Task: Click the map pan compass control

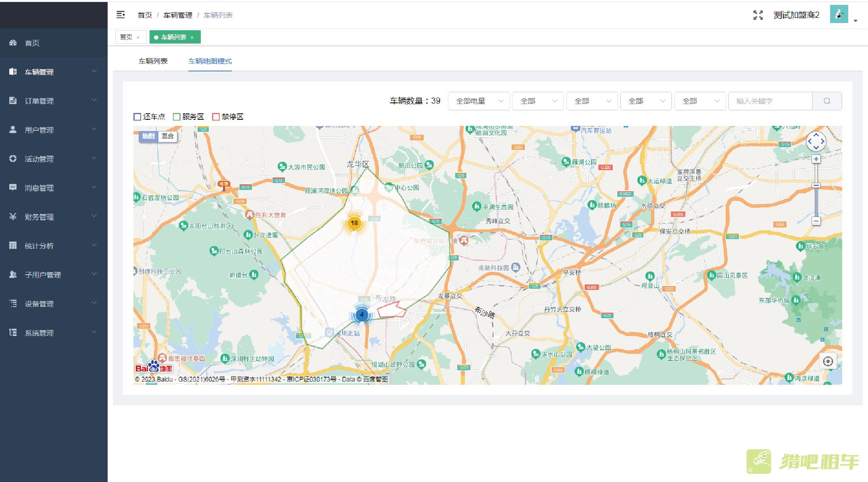Action: [x=816, y=141]
